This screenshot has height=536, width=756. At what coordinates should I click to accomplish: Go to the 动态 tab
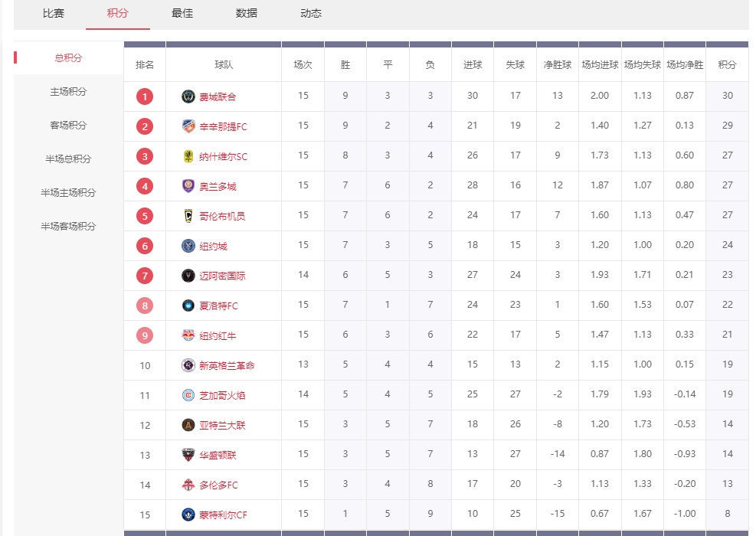point(311,13)
